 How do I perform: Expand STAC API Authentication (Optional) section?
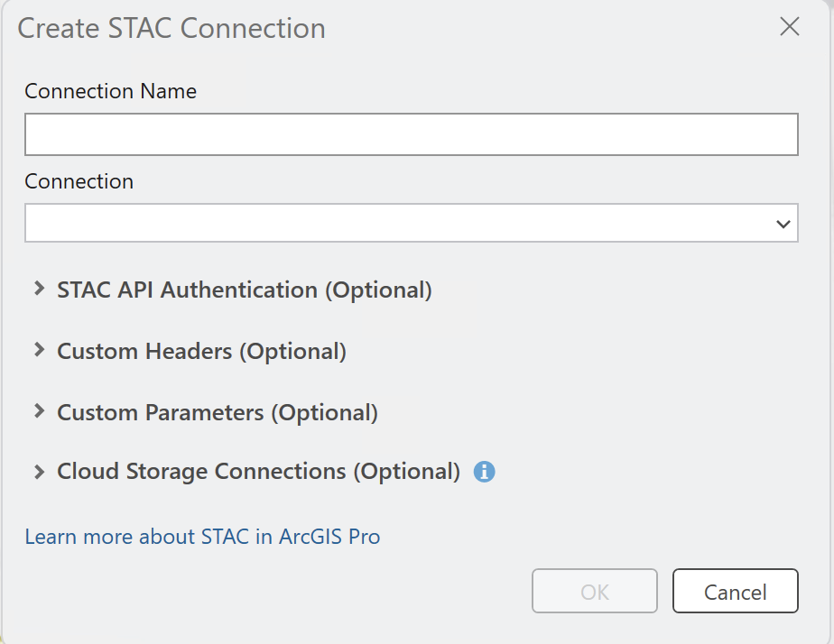(39, 289)
